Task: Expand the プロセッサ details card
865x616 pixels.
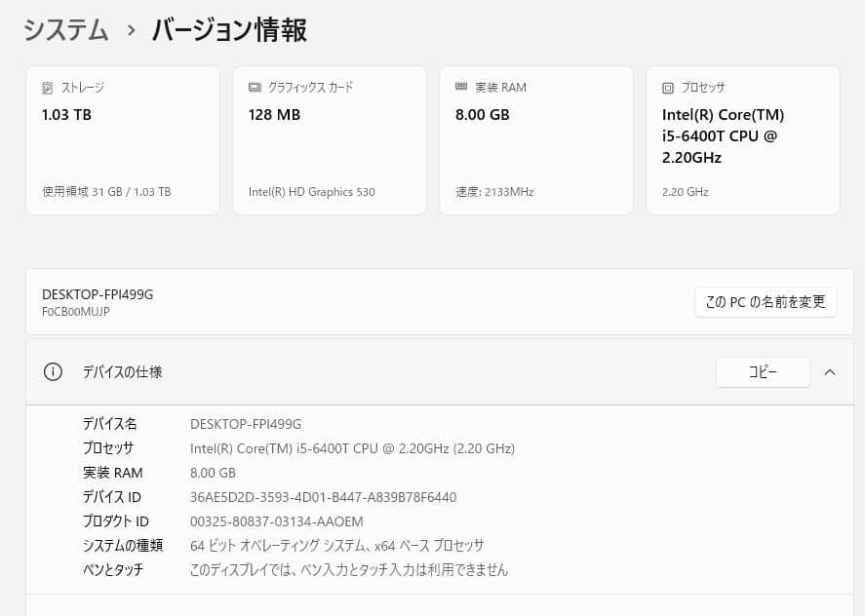Action: coord(743,139)
